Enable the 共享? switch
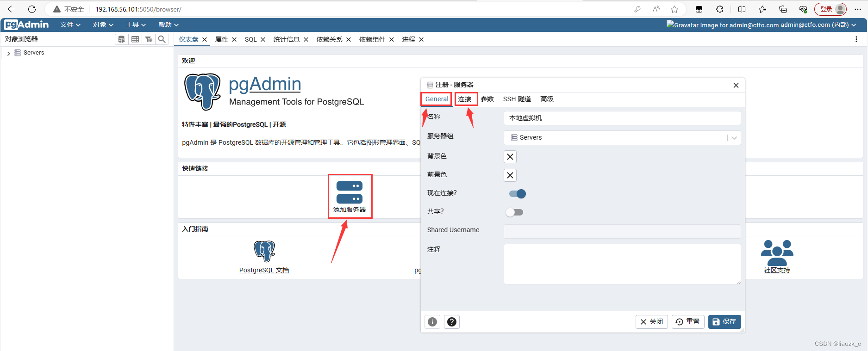Viewport: 868px width, 351px height. pos(514,212)
